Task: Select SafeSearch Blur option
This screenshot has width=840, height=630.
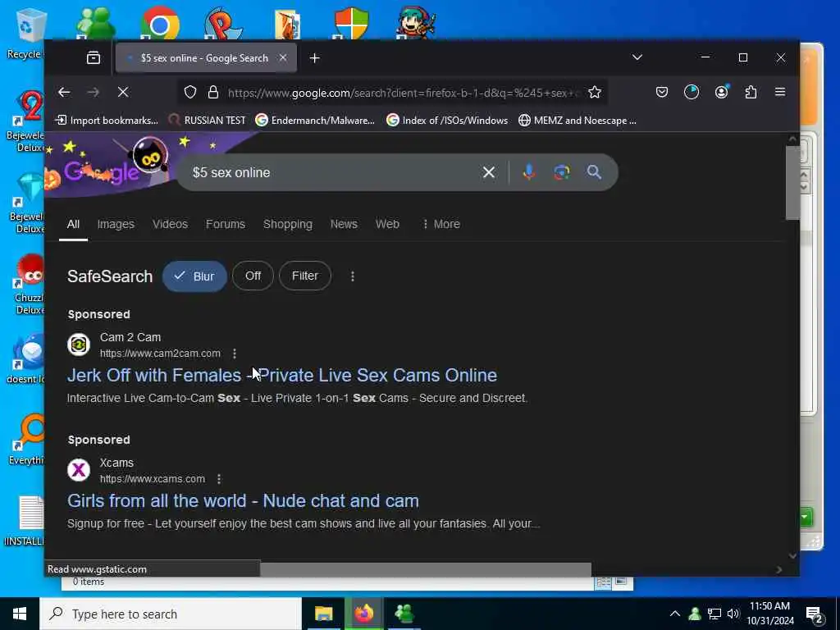Action: (x=194, y=276)
